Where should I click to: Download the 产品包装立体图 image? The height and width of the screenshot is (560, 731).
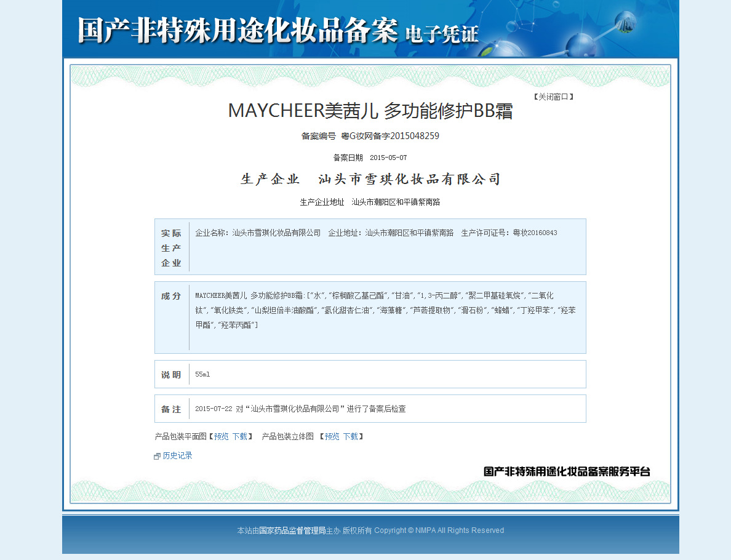coord(350,436)
